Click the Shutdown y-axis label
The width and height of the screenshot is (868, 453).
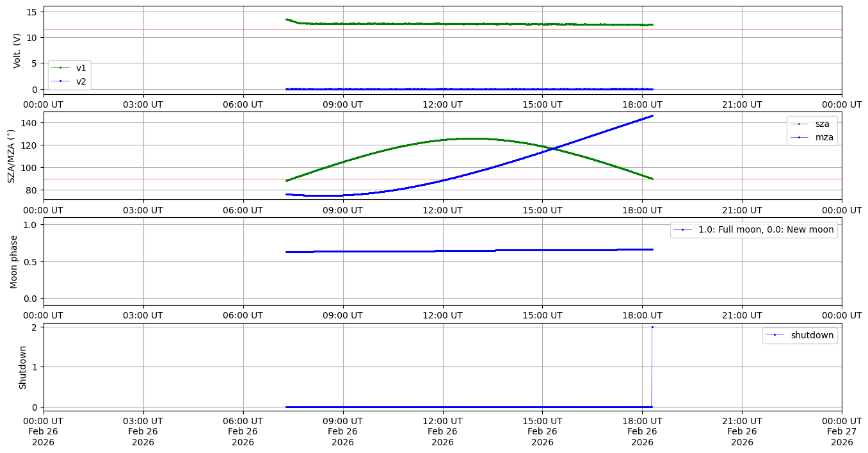[23, 367]
